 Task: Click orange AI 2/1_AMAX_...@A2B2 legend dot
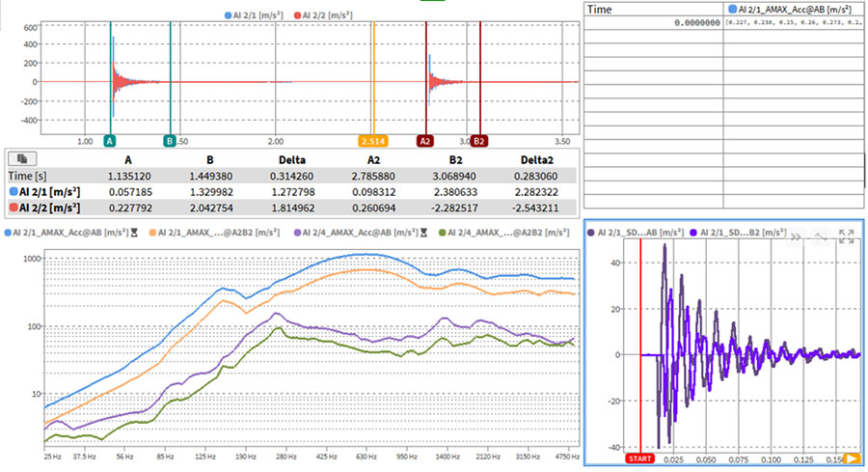point(152,233)
